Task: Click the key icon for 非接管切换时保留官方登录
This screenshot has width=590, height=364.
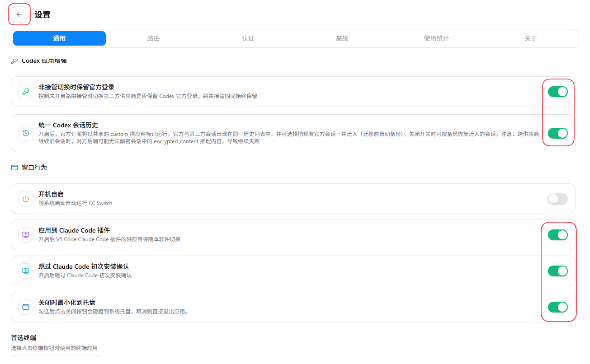Action: (26, 92)
